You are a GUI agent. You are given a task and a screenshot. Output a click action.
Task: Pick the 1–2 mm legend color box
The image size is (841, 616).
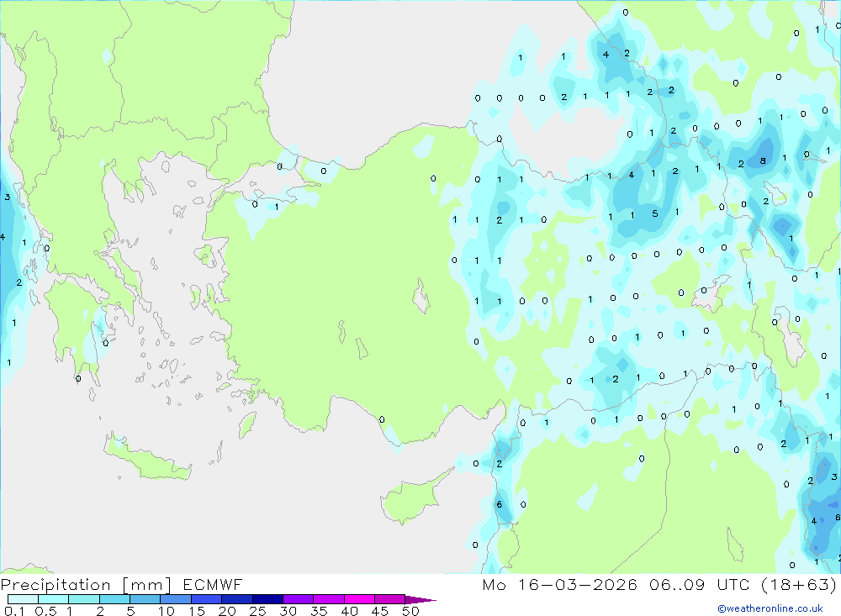[84, 599]
